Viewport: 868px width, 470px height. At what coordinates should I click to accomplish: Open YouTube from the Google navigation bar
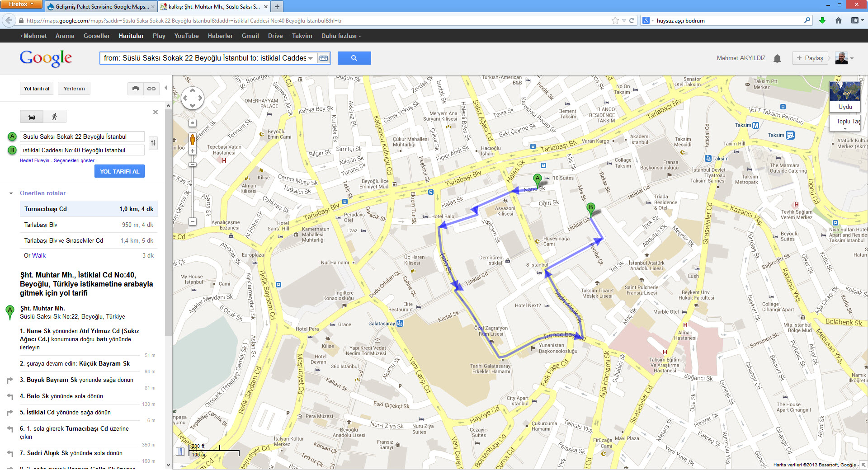click(x=186, y=36)
